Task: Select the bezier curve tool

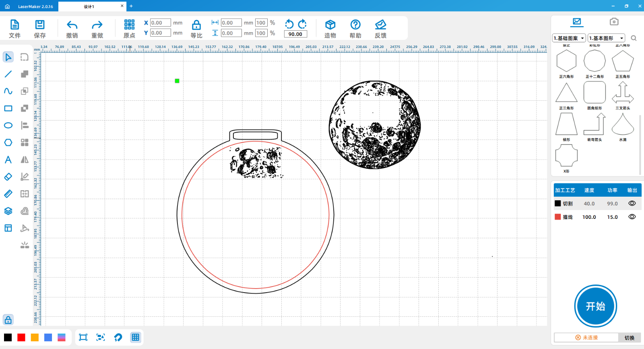Action: 8,91
